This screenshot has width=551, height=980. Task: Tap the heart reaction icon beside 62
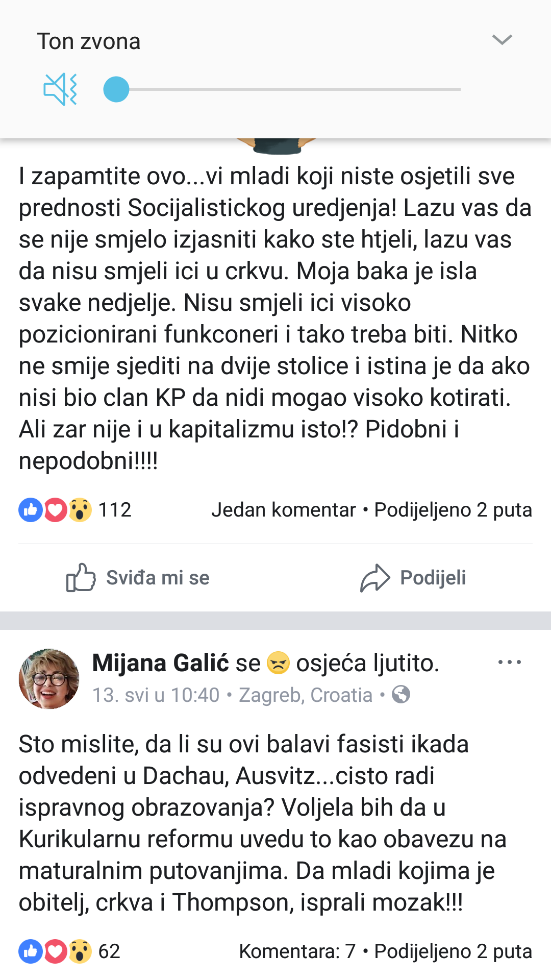pyautogui.click(x=55, y=951)
